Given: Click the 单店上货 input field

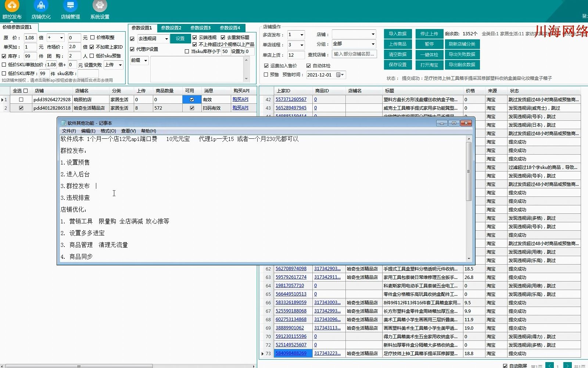Looking at the screenshot, I should pyautogui.click(x=296, y=55).
